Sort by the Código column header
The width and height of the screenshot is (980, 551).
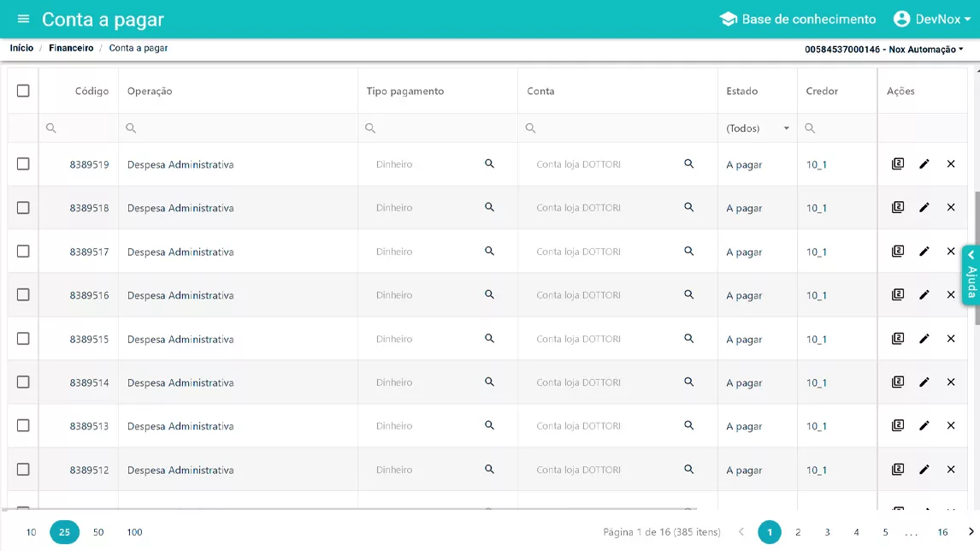(92, 91)
